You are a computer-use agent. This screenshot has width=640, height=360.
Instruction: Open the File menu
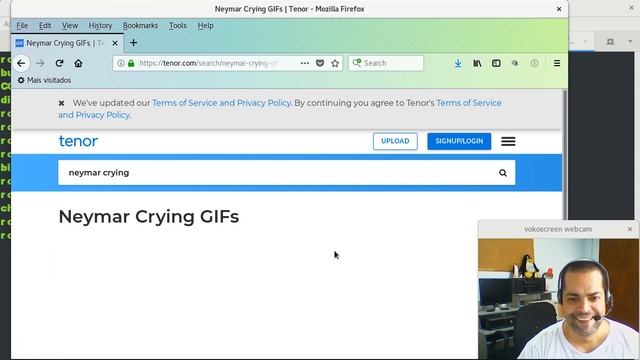point(22,26)
